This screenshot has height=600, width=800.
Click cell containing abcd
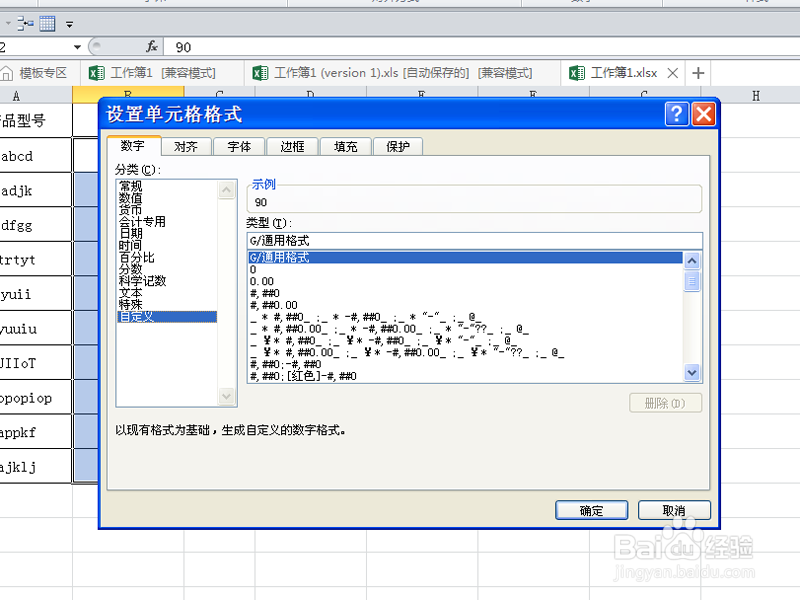[x=36, y=155]
